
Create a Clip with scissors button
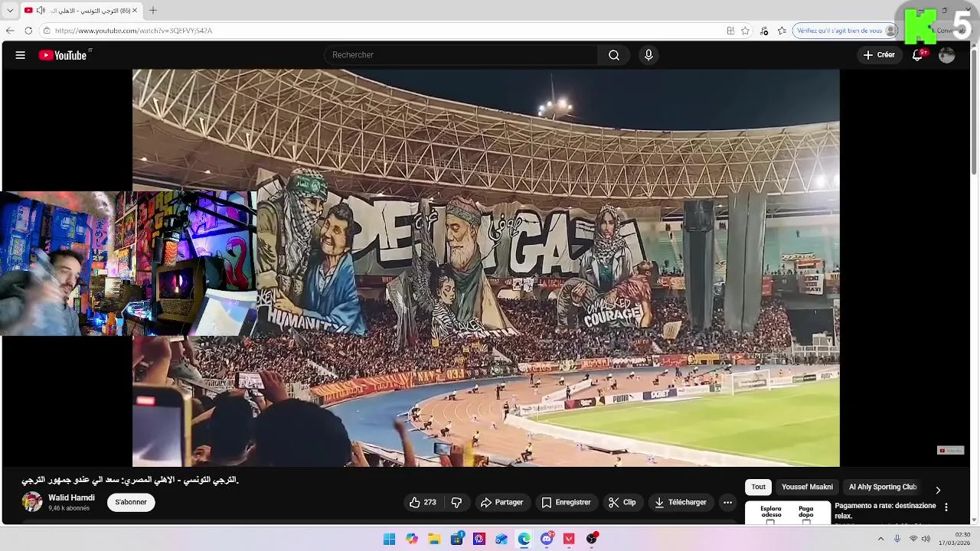622,502
